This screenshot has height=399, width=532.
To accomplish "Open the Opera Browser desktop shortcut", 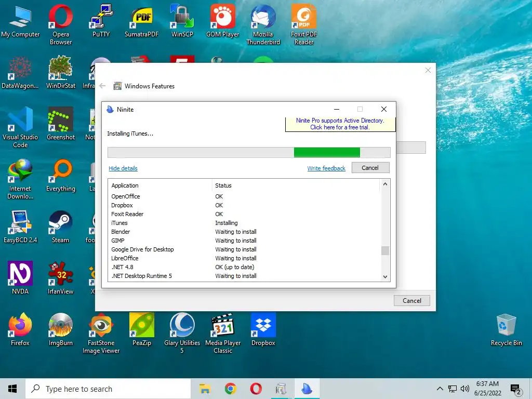I will point(61,24).
